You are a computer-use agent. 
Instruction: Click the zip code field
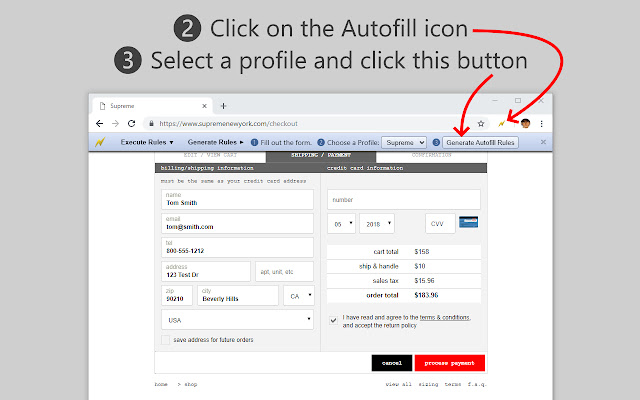pyautogui.click(x=177, y=295)
